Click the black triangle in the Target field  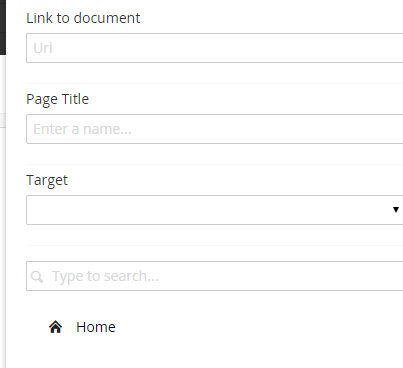tap(396, 210)
